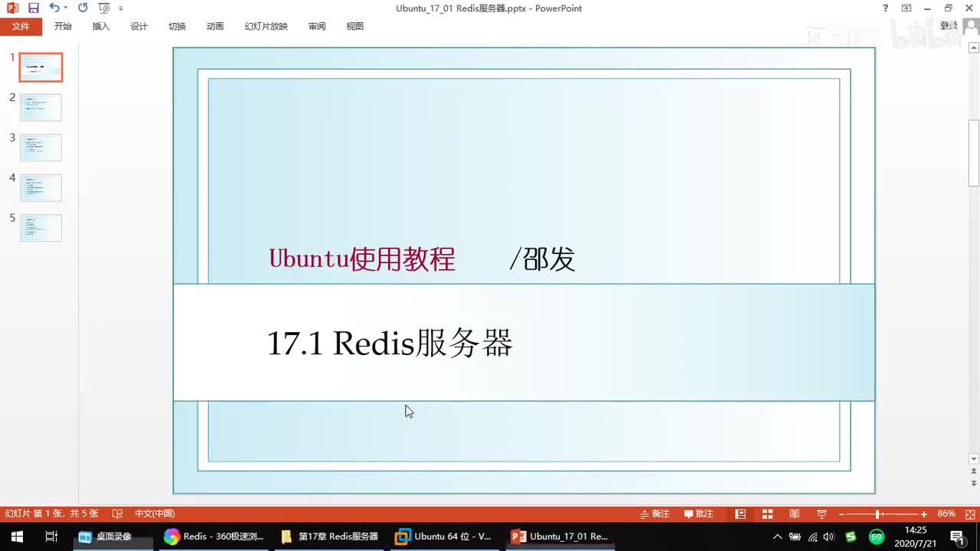The height and width of the screenshot is (551, 980).
Task: Open volume control in system tray
Action: [829, 536]
